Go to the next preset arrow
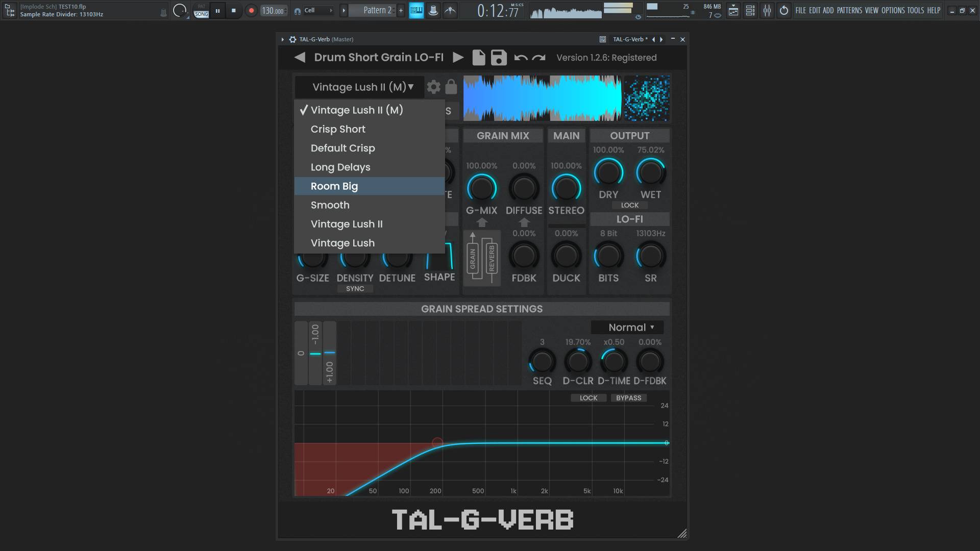Screen dimensions: 980x551 click(458, 58)
